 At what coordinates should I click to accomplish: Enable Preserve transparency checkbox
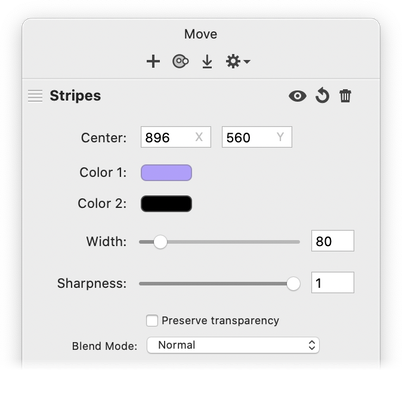152,321
